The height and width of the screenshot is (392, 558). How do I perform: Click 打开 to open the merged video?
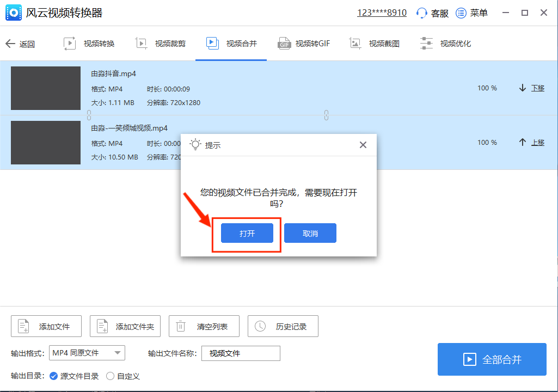point(247,232)
